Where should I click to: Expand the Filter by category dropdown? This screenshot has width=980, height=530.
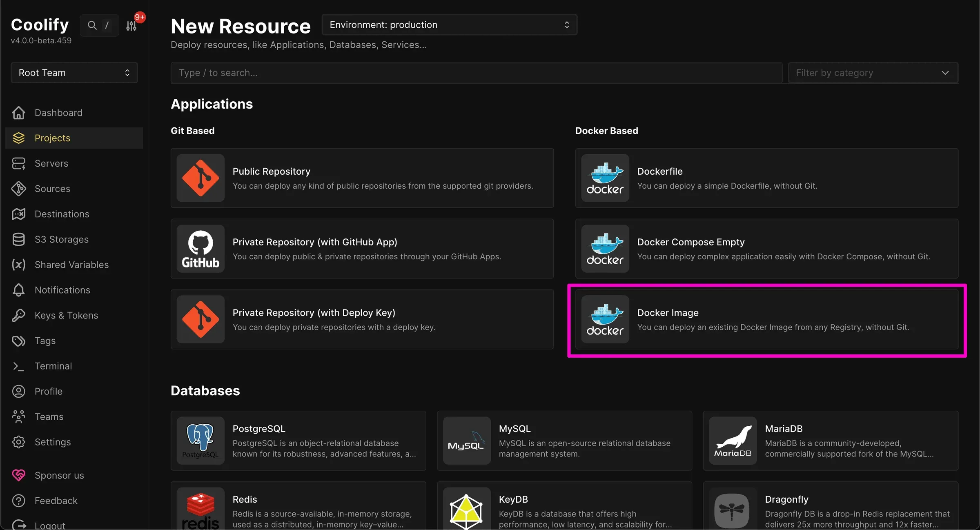[x=873, y=73]
